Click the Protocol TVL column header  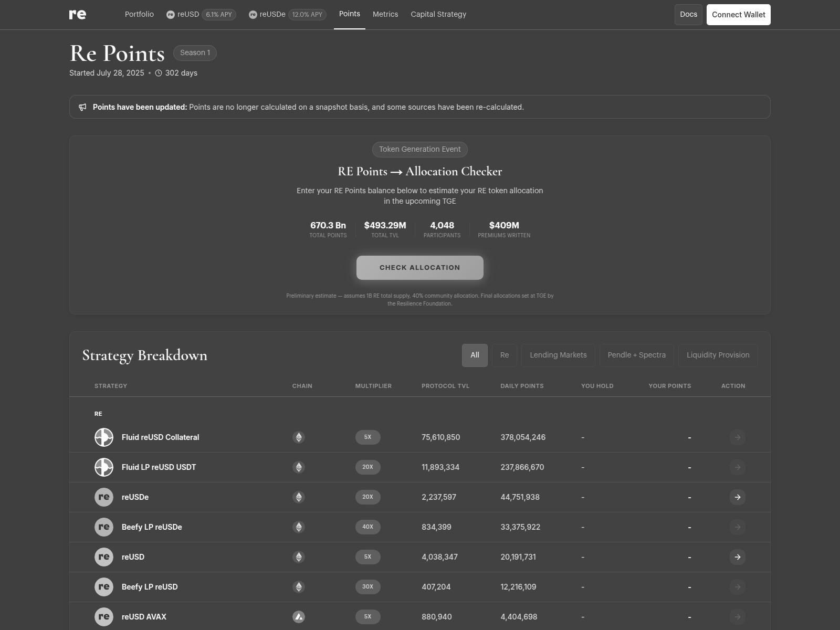click(x=445, y=386)
